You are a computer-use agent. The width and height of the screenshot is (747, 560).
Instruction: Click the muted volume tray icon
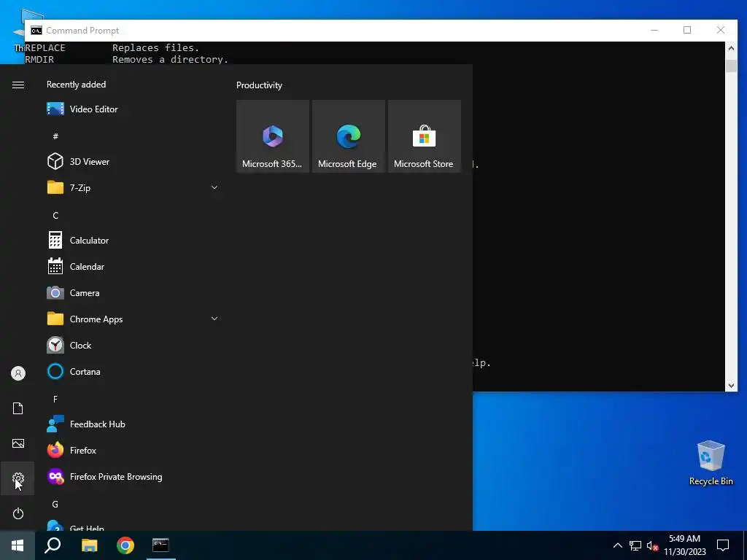click(x=652, y=545)
